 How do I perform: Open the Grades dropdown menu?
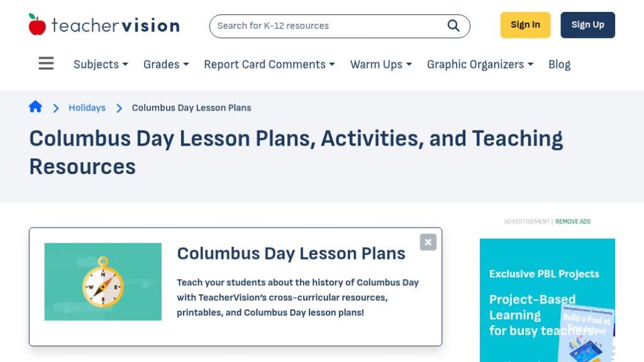tap(165, 64)
